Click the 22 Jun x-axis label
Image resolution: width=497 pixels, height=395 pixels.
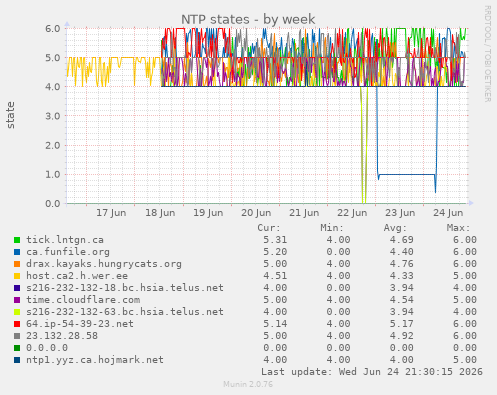click(x=352, y=213)
